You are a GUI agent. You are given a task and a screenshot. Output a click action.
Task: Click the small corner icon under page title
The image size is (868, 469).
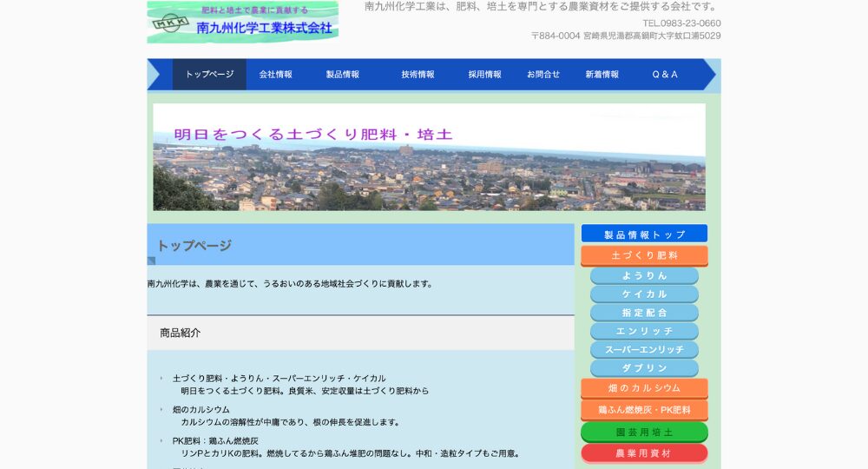(x=151, y=261)
